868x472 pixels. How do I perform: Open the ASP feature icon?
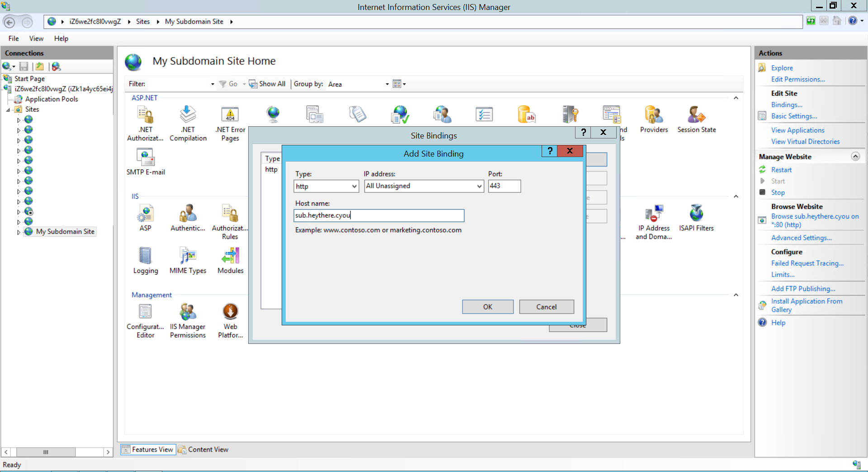click(145, 218)
